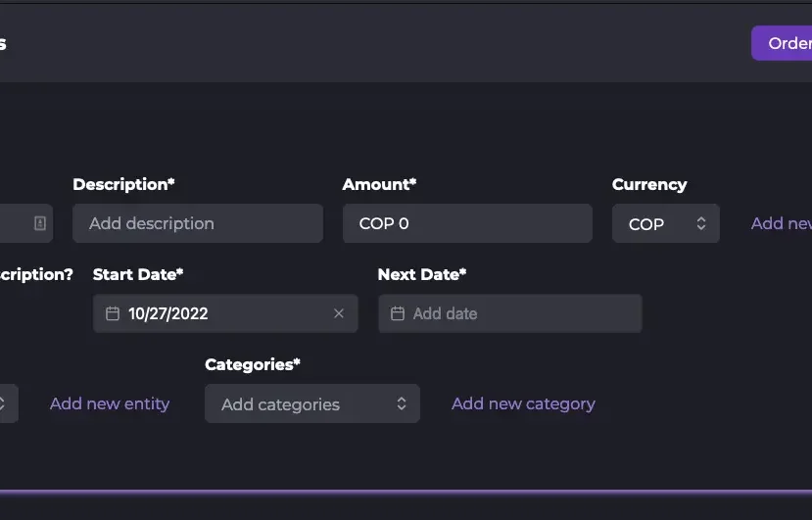The image size is (812, 520).
Task: Click the Categories field label
Action: coord(252,364)
